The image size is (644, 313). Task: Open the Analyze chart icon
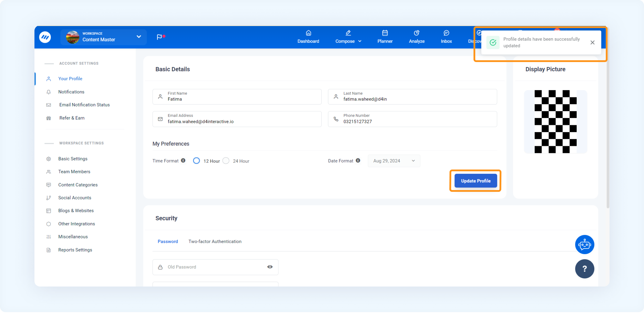click(x=417, y=33)
